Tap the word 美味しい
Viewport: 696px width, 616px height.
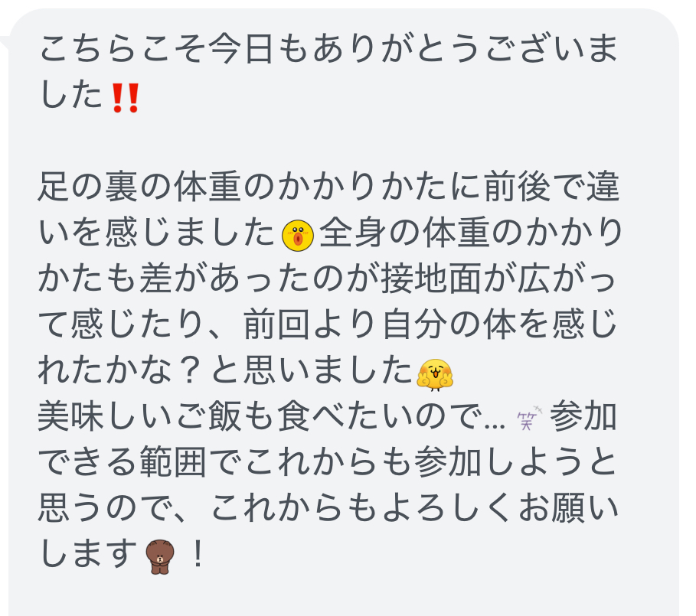click(105, 418)
